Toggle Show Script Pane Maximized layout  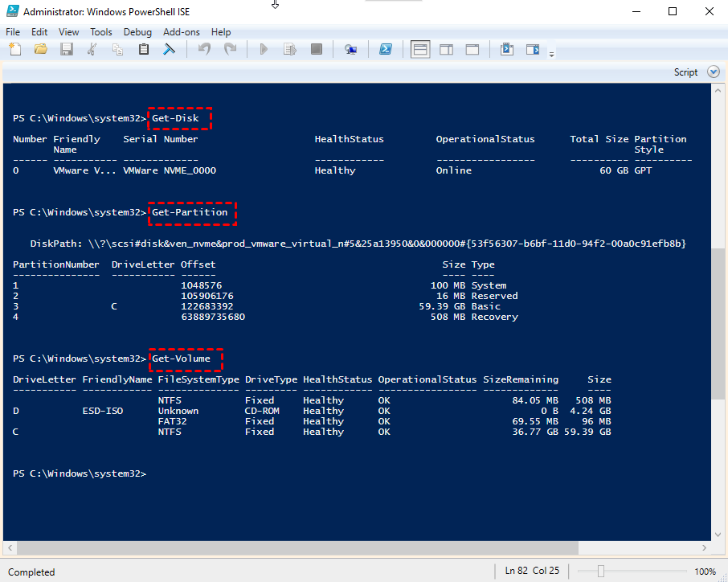[472, 50]
